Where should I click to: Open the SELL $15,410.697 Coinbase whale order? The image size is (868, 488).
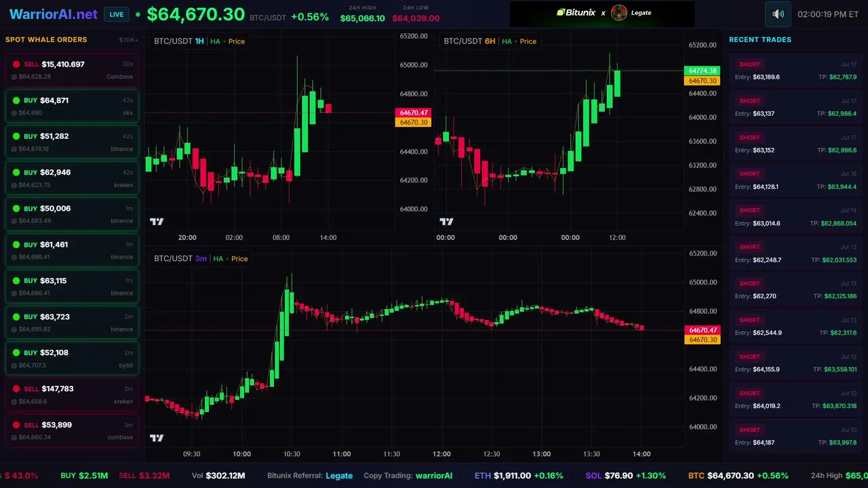tap(72, 70)
